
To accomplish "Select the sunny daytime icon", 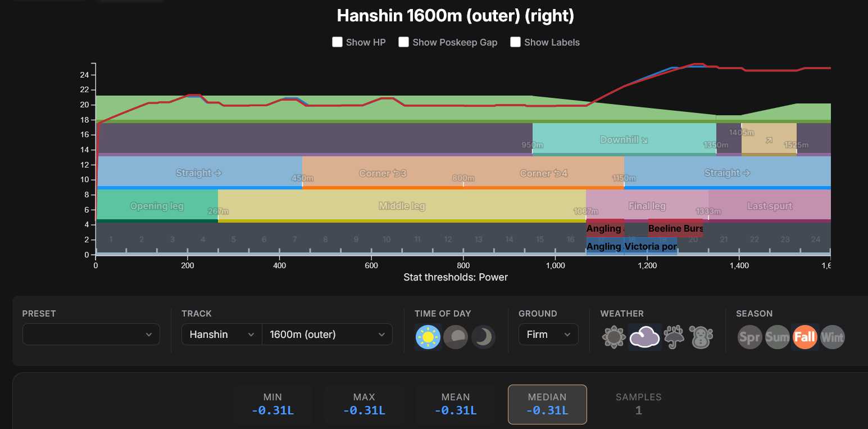I will pos(428,337).
